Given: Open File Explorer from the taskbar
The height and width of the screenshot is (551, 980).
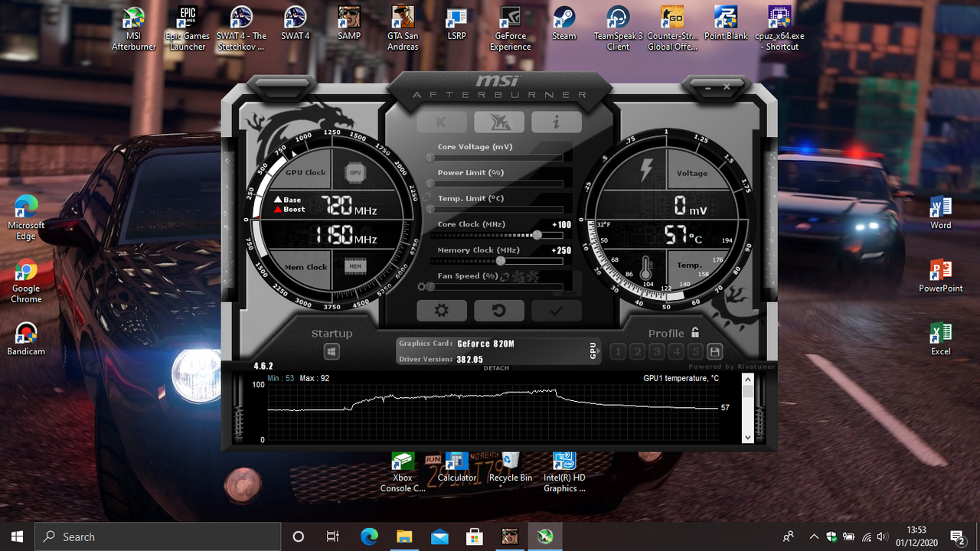Looking at the screenshot, I should pos(403,537).
